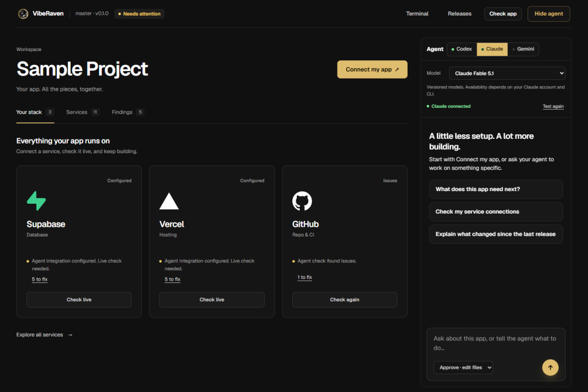Click the Issues label on the GitHub card
588x392 pixels.
pos(390,181)
